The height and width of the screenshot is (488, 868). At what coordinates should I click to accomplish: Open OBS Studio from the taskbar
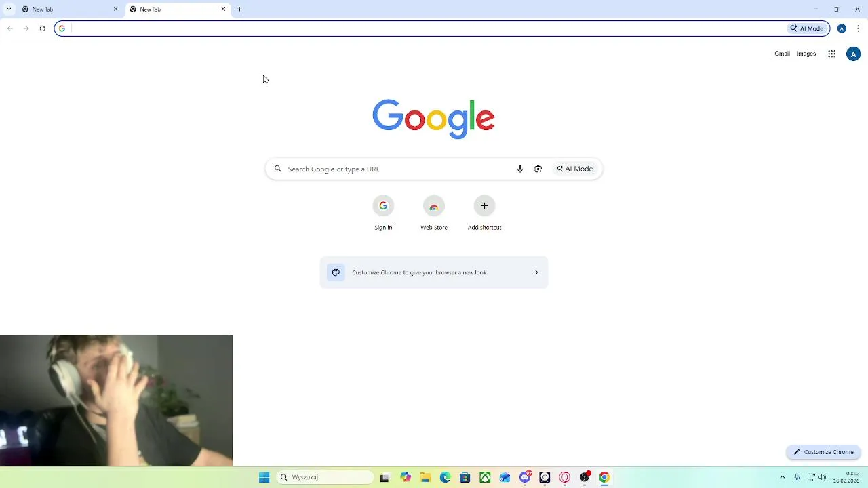[585, 477]
